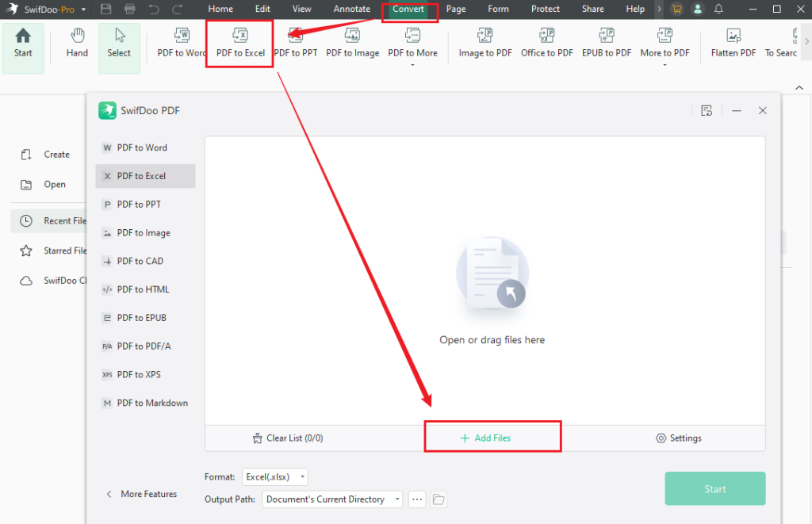Click Image to PDF tool
This screenshot has height=524, width=812.
click(x=485, y=44)
